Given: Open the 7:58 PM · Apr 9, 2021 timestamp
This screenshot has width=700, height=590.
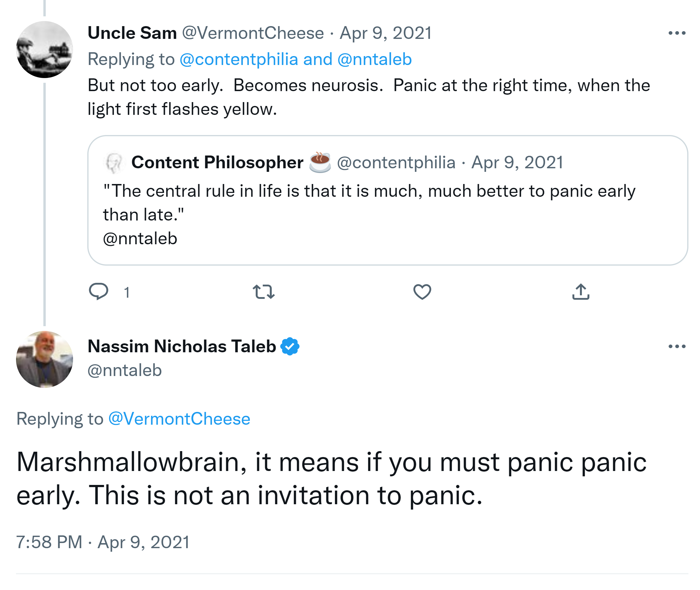Looking at the screenshot, I should (x=103, y=542).
